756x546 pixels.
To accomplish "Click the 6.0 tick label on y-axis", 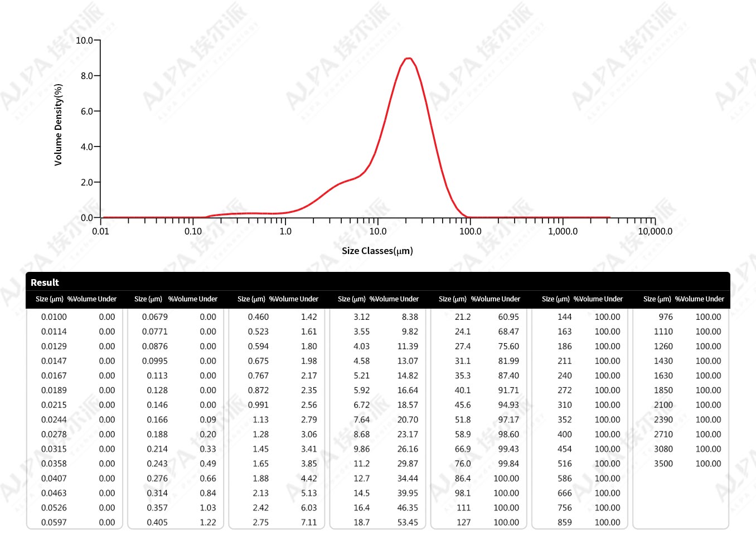I will pos(87,111).
